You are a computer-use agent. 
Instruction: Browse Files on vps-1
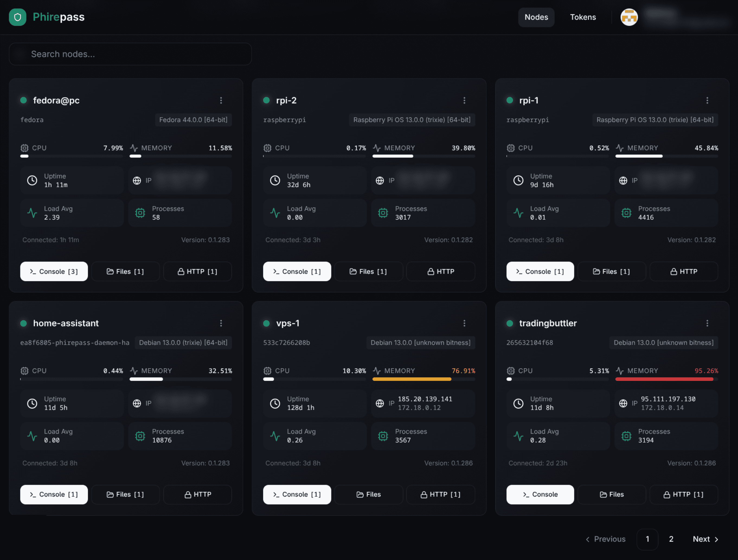point(369,494)
